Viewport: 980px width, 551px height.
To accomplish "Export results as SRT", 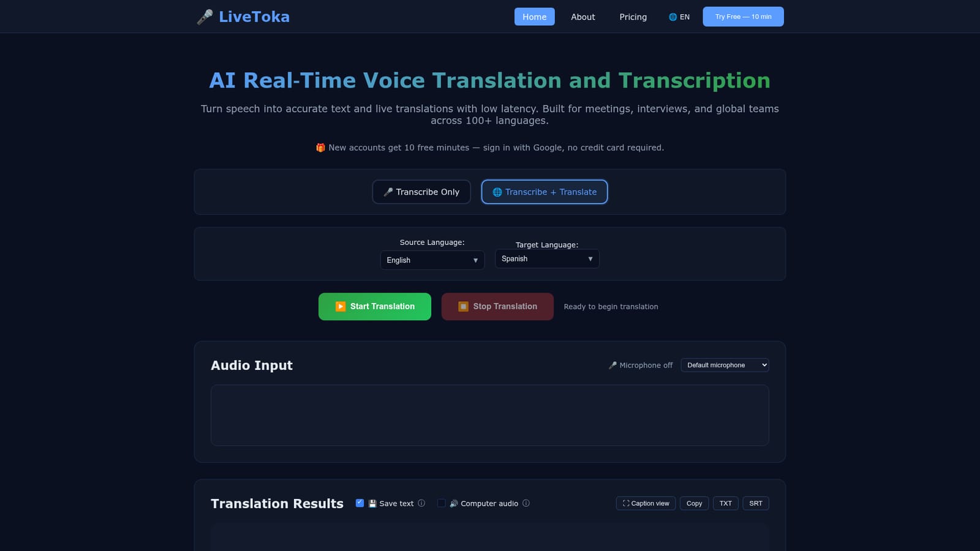I will (x=756, y=503).
